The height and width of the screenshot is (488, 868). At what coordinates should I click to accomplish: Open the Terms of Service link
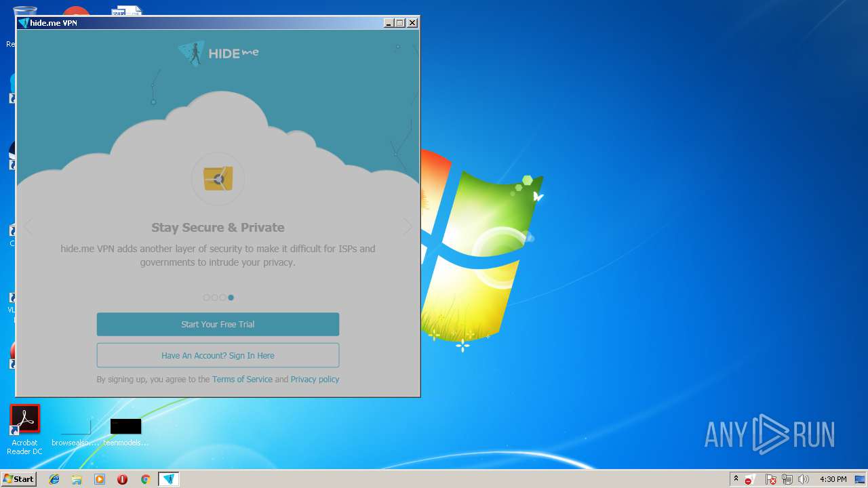(x=242, y=380)
